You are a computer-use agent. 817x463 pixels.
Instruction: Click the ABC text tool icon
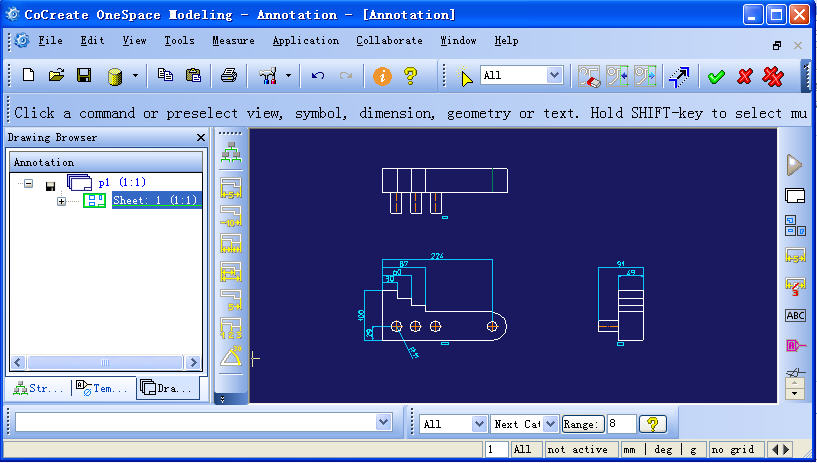pos(795,316)
